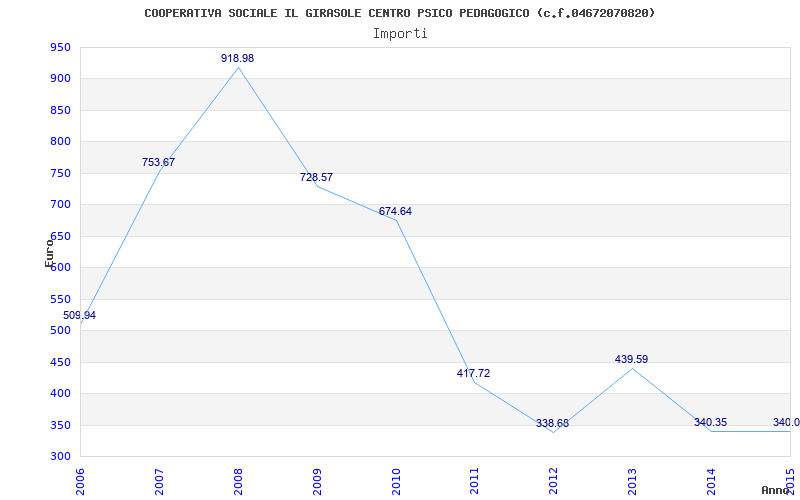This screenshot has width=800, height=500.
Task: Click the 338.68 minimum value label
Action: tap(553, 423)
